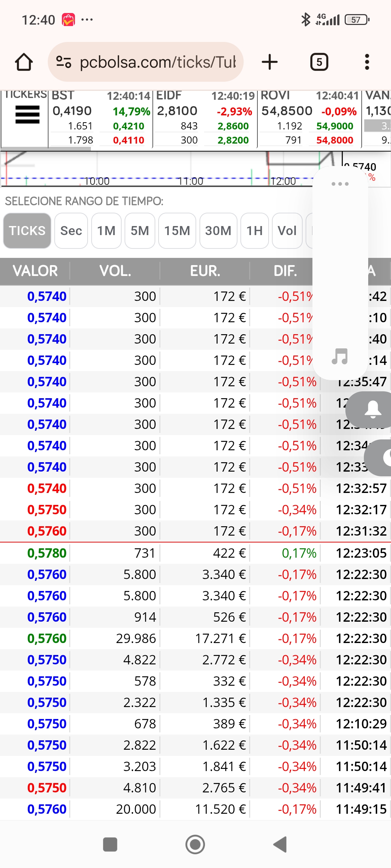This screenshot has height=868, width=391.
Task: Select the TICKS time range
Action: click(27, 231)
